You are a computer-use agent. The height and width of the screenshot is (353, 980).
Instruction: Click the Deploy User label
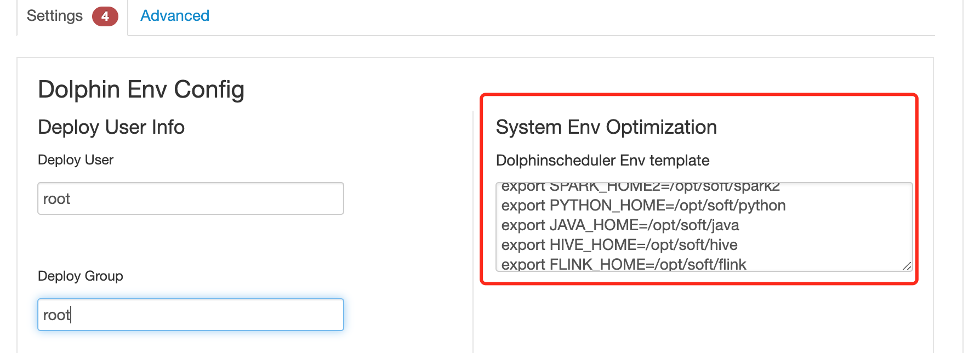pos(76,160)
